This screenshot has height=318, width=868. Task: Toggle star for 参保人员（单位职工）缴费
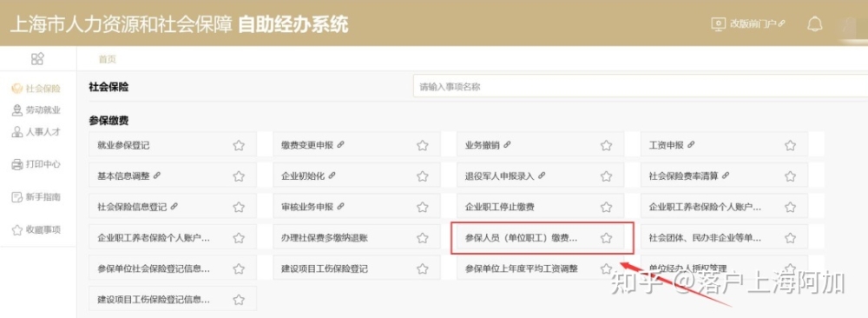[x=606, y=238]
